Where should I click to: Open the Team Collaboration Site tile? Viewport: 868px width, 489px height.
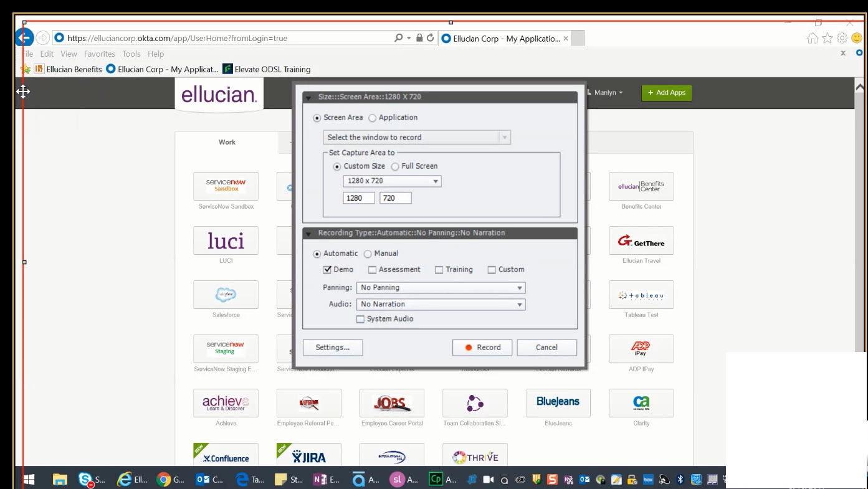coord(475,403)
